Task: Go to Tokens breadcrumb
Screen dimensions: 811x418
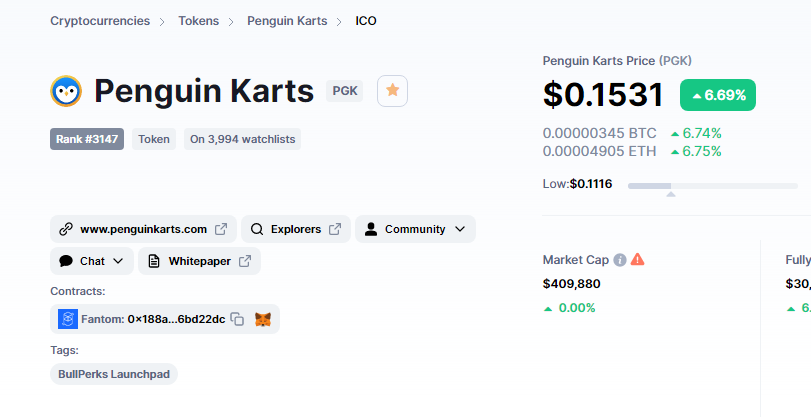Action: [199, 21]
